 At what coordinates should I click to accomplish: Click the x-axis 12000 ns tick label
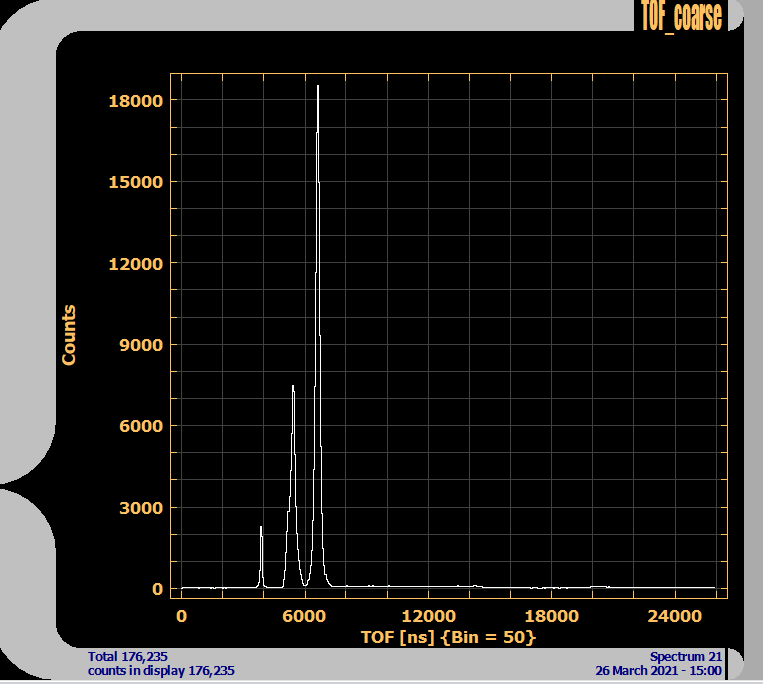[x=429, y=616]
